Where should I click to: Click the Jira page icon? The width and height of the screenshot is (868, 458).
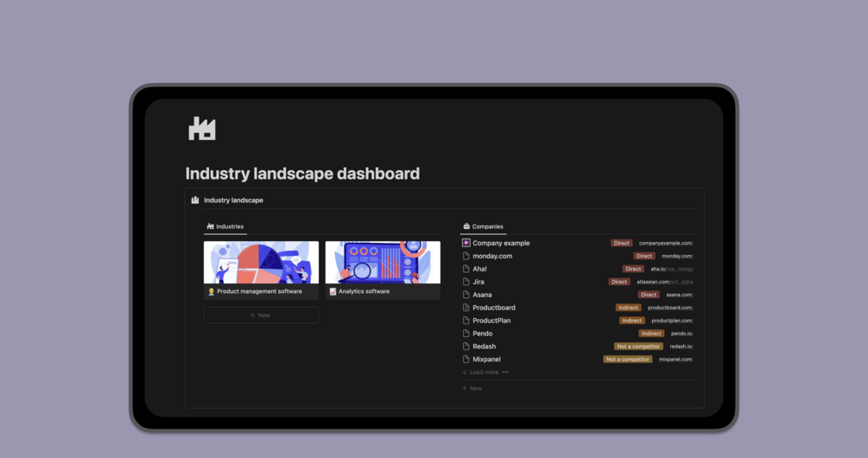pos(466,282)
